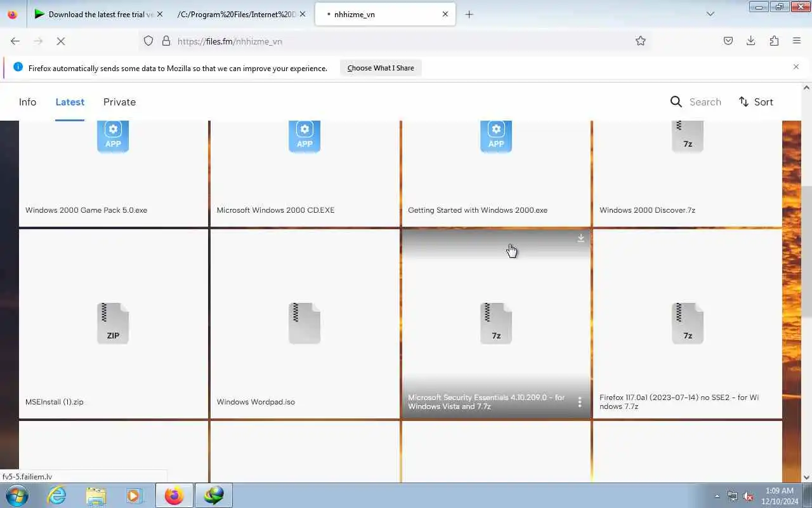
Task: Click the Sort label
Action: 763,102
